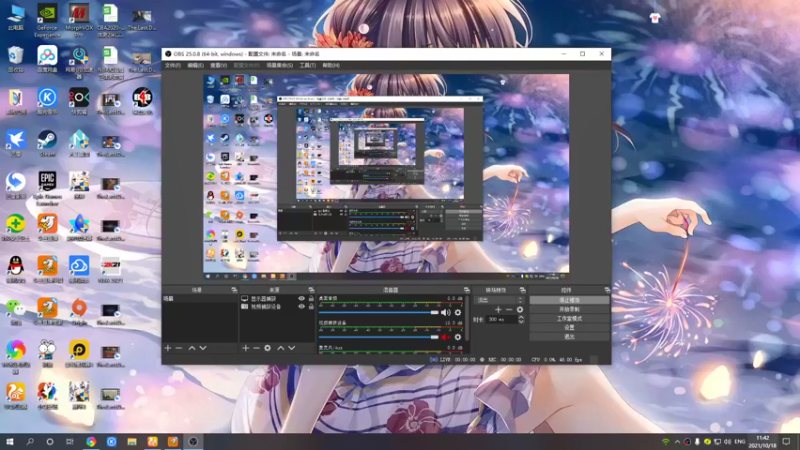
Task: Select the scene entry in the Scenes list
Action: tap(200, 298)
